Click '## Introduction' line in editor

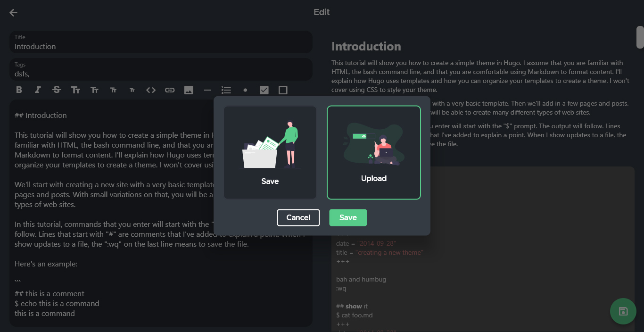click(41, 115)
